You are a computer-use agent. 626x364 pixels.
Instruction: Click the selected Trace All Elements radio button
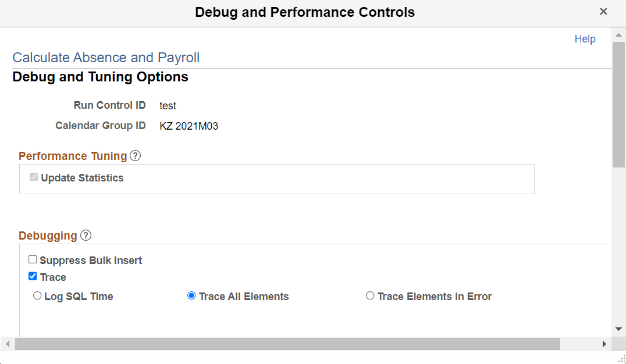[x=191, y=295]
